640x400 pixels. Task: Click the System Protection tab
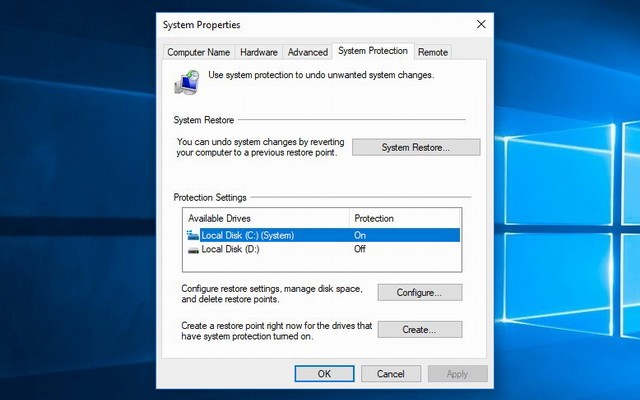pos(373,51)
